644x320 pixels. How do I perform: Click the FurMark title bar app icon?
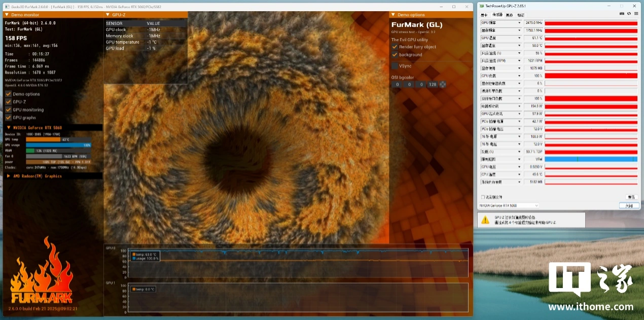coord(6,7)
